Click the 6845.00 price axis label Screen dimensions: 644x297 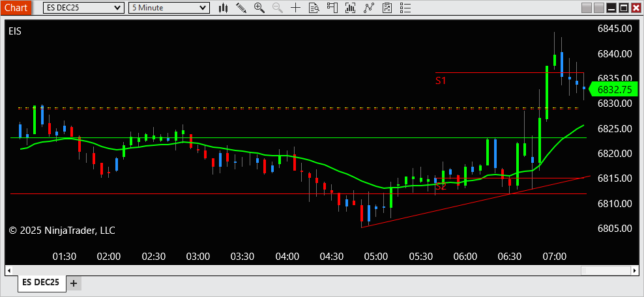(x=615, y=28)
